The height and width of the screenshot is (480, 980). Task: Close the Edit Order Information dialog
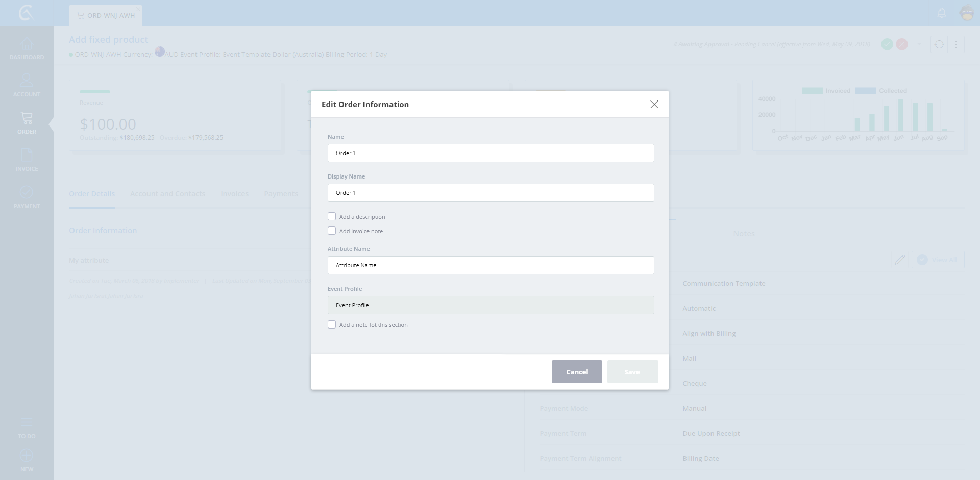(x=654, y=105)
